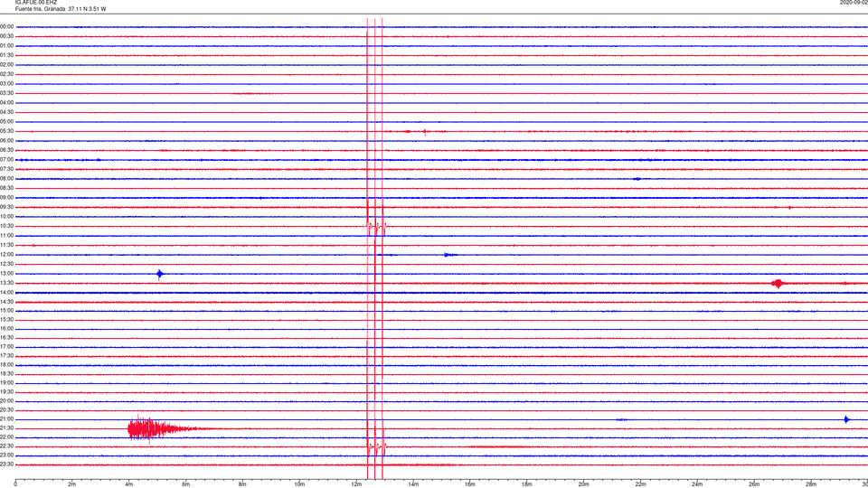Select the 23:30 trace time label
Image resolution: width=868 pixels, height=488 pixels.
[x=7, y=465]
